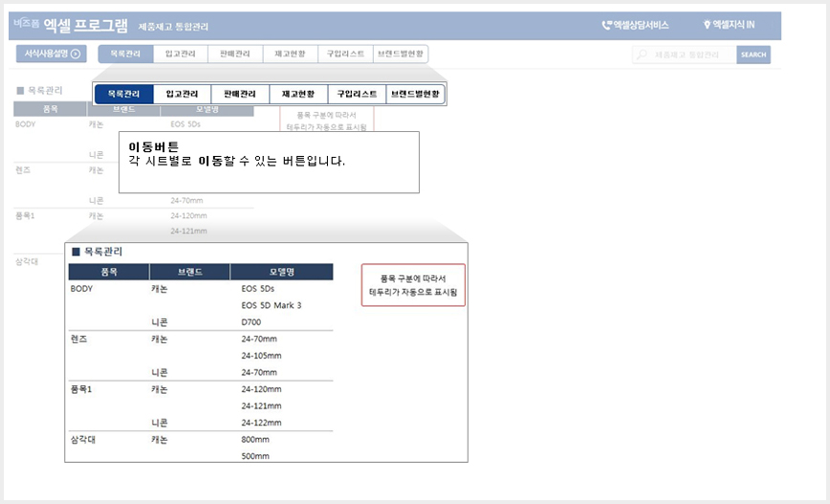Image resolution: width=830 pixels, height=504 pixels.
Task: Select the dark-blue 목록관리 tab in the enlarged tab bar
Action: 124,94
